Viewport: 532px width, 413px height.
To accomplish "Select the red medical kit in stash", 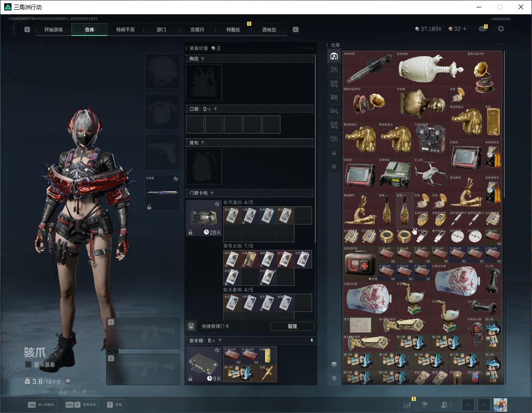I will click(x=360, y=264).
